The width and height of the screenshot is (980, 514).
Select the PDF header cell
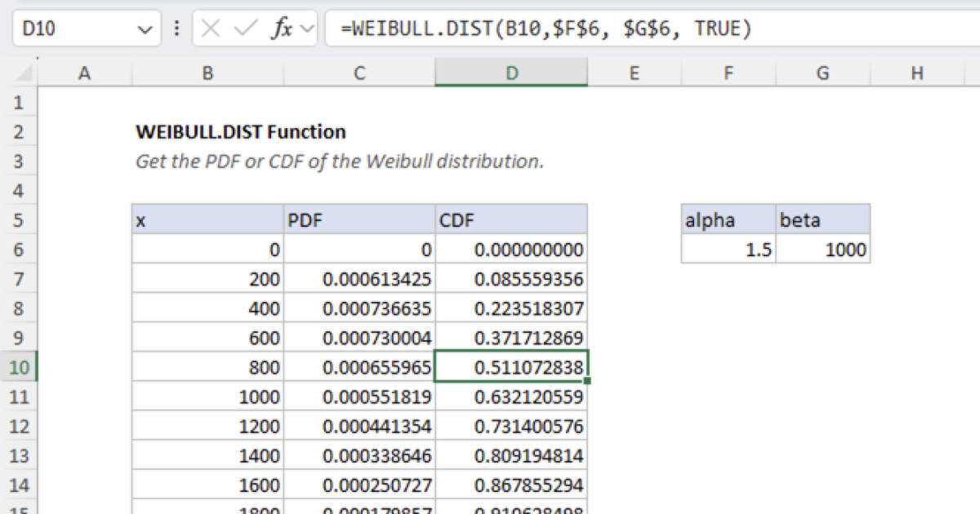coord(359,219)
